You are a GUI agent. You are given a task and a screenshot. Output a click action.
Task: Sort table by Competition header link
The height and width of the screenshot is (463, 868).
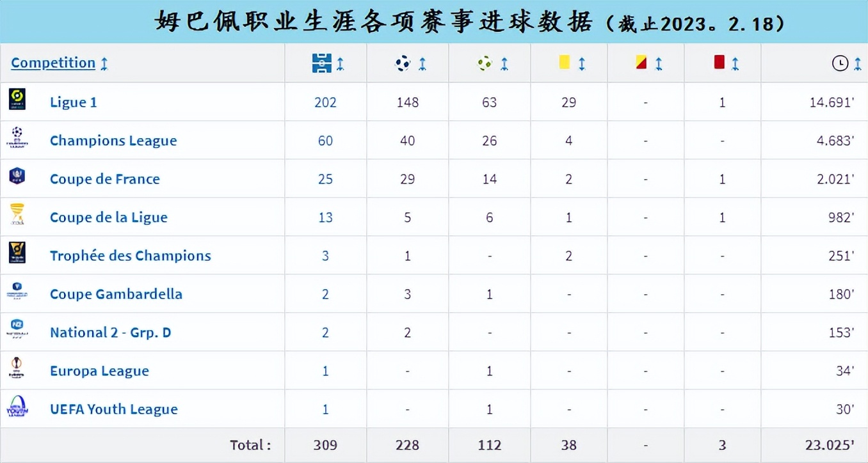(x=53, y=63)
